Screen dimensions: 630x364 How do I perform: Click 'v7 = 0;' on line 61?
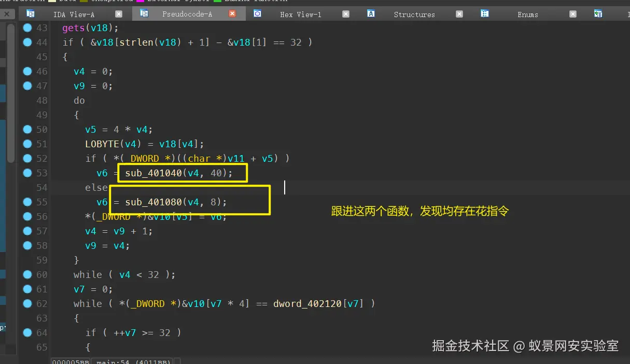tap(93, 289)
